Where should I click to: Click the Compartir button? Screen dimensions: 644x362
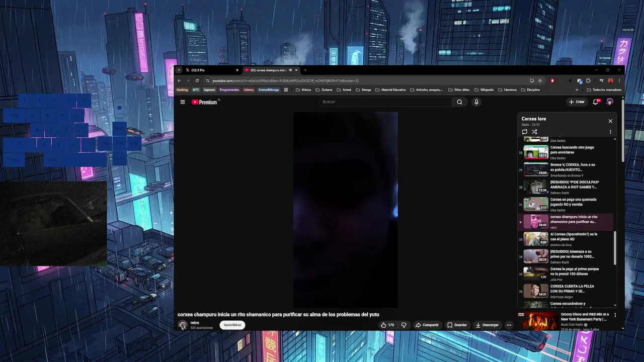[x=427, y=325]
